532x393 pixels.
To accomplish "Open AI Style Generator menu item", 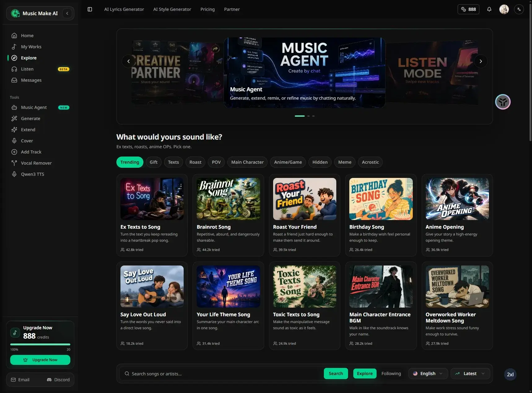I will pos(172,9).
